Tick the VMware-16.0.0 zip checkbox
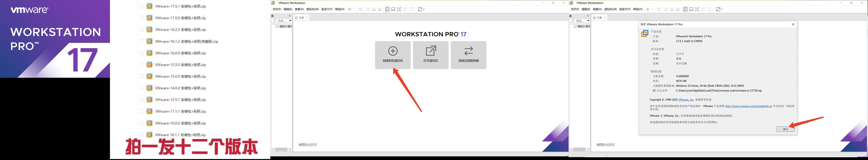 [x=142, y=53]
